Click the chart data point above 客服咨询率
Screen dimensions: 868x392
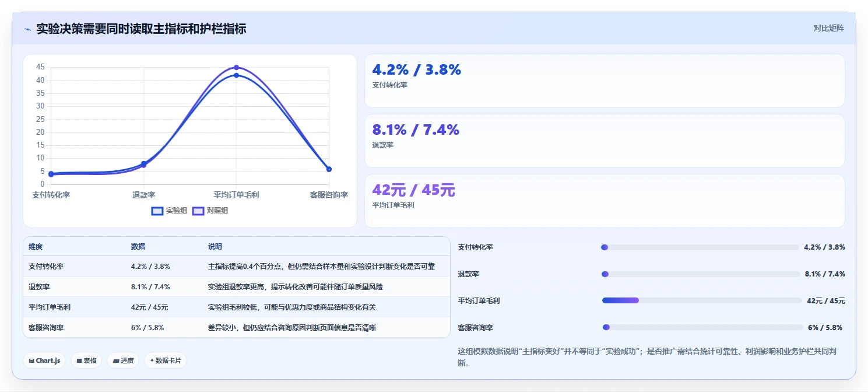pyautogui.click(x=329, y=169)
